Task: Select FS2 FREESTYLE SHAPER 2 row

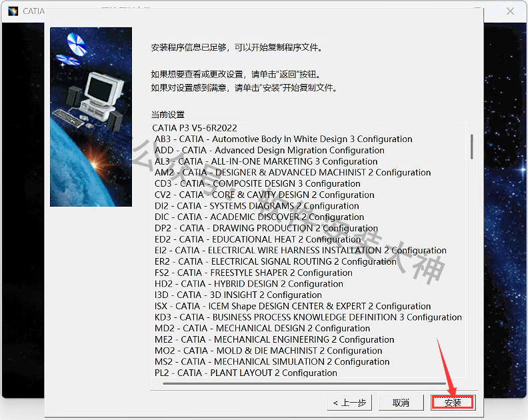Action: point(253,273)
